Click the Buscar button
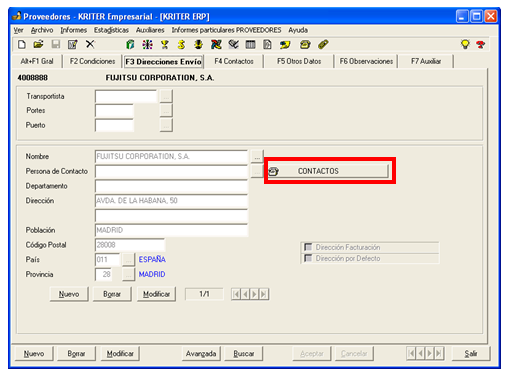517x377 pixels. (244, 353)
